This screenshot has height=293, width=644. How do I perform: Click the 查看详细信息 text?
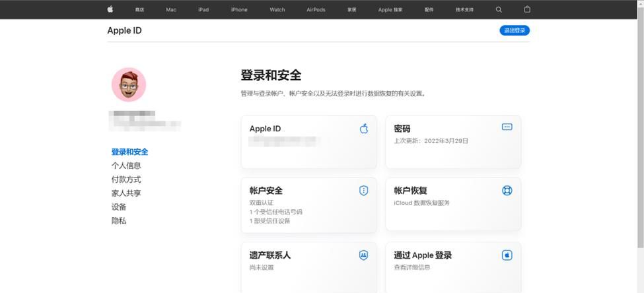411,267
